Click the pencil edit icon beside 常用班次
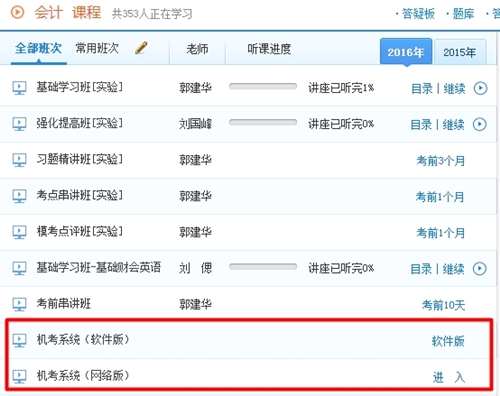 click(x=141, y=47)
